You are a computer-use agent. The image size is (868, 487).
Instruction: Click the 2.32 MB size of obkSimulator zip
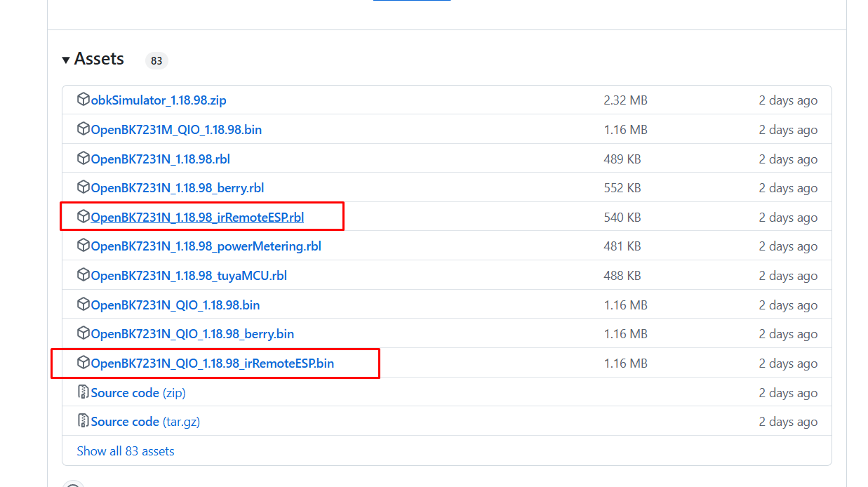tap(625, 100)
